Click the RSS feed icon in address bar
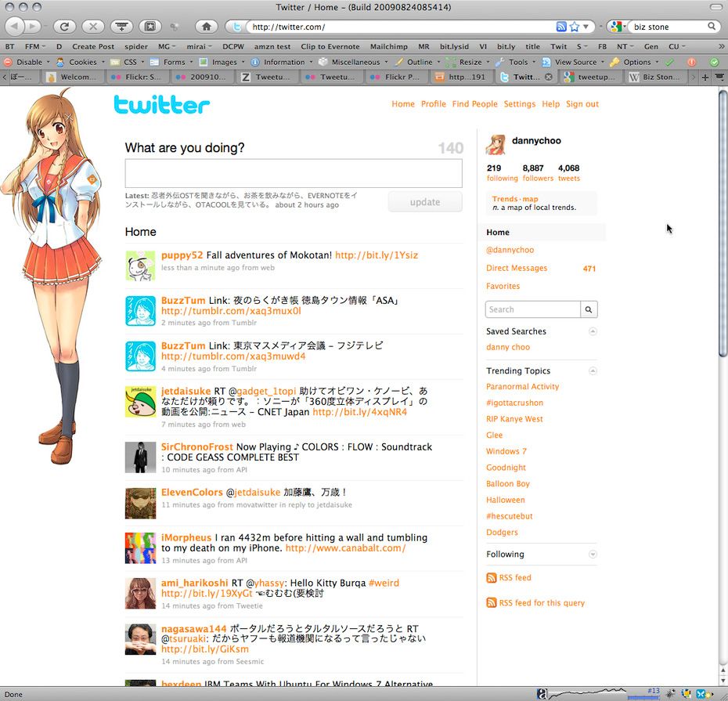The image size is (728, 701). pos(561,27)
